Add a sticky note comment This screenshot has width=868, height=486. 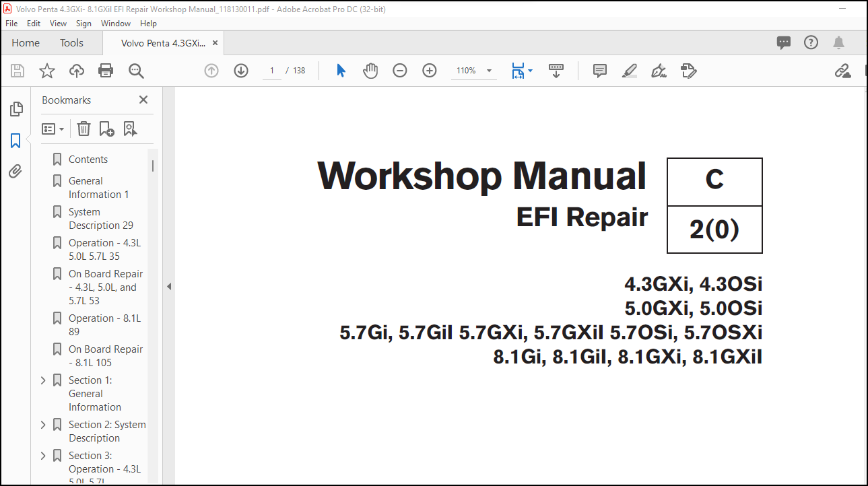pos(600,71)
